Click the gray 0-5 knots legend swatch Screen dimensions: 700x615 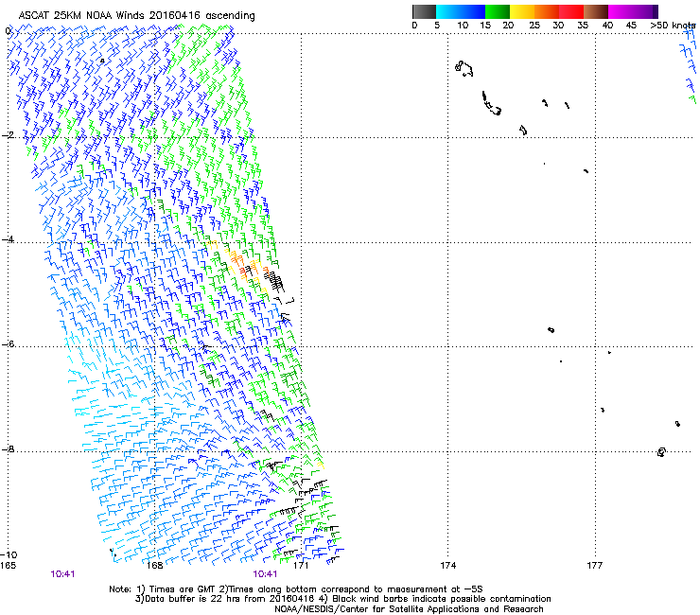[x=424, y=11]
